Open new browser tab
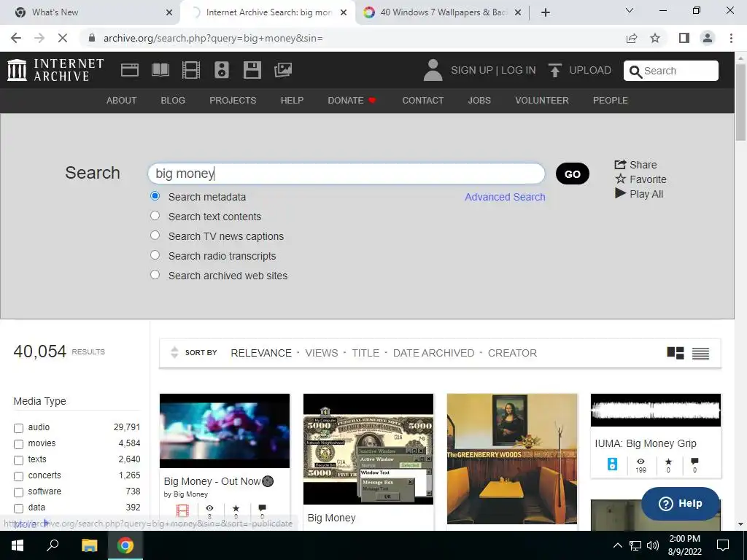 (546, 12)
